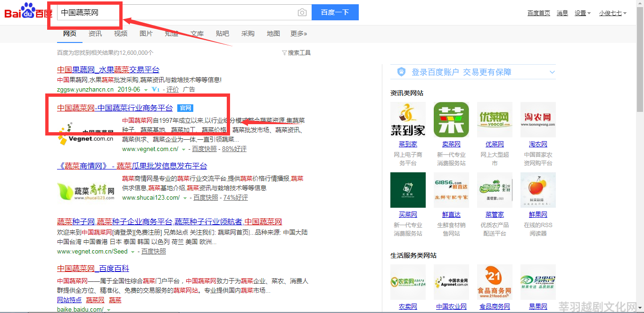This screenshot has height=313, width=644.
Task: Switch to the 贴吧 tab
Action: tap(223, 34)
